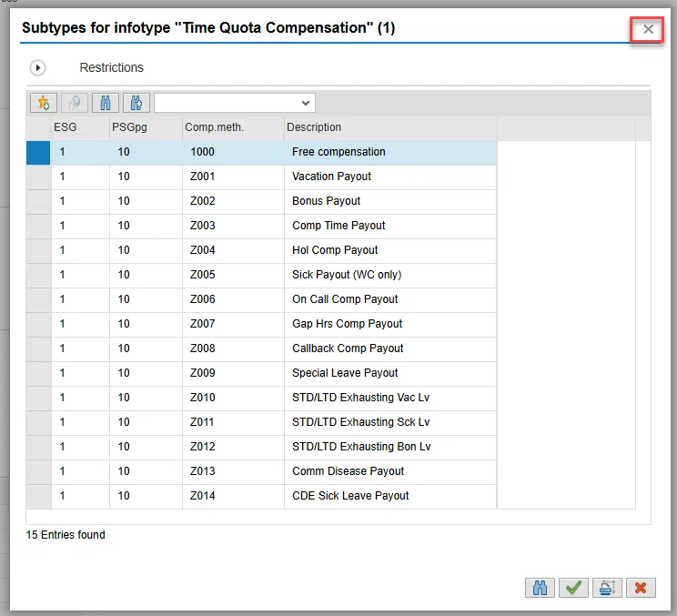Click the Find Next binoculars icon
Image resolution: width=677 pixels, height=616 pixels.
136,103
